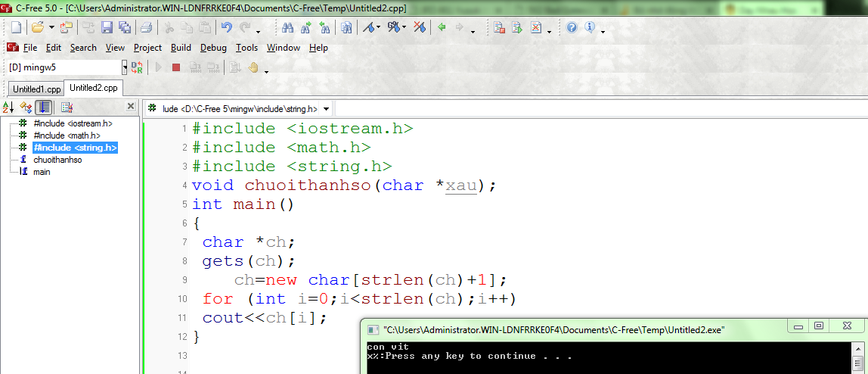Click the green Back navigation arrow

[442, 27]
